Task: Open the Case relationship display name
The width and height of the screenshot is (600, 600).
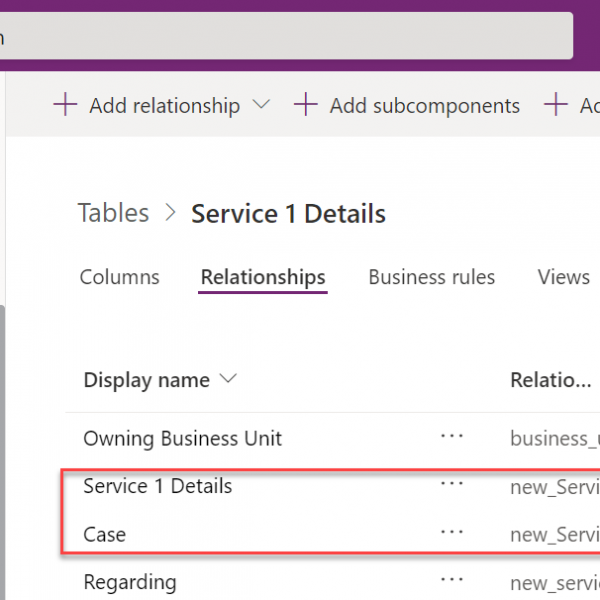Action: coord(104,534)
